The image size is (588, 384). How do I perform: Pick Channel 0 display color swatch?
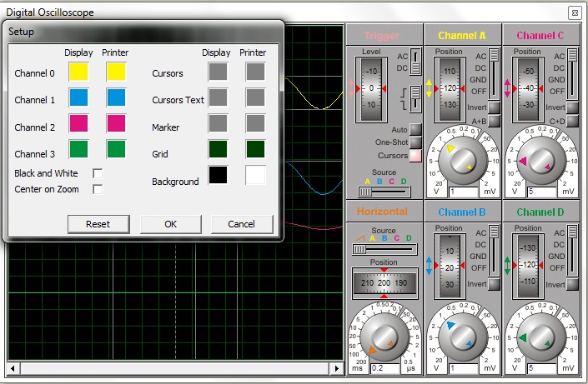coord(79,73)
